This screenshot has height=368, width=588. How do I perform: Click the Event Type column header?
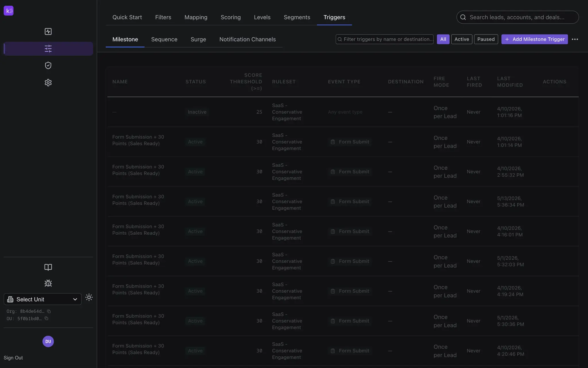click(x=344, y=82)
